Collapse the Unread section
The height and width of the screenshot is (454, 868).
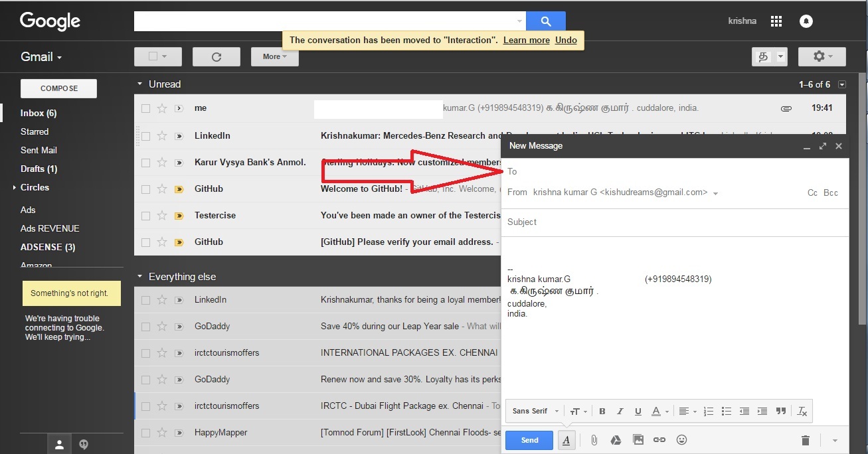pos(139,84)
